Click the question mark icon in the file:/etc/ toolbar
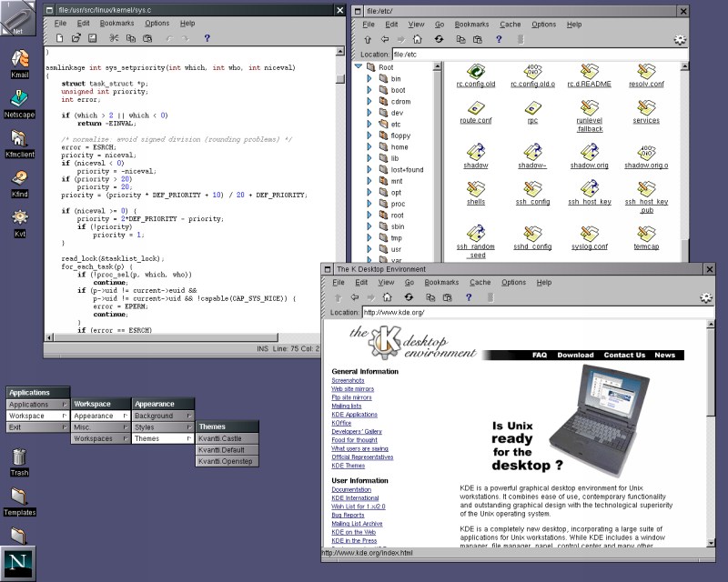The image size is (728, 582). pos(499,39)
